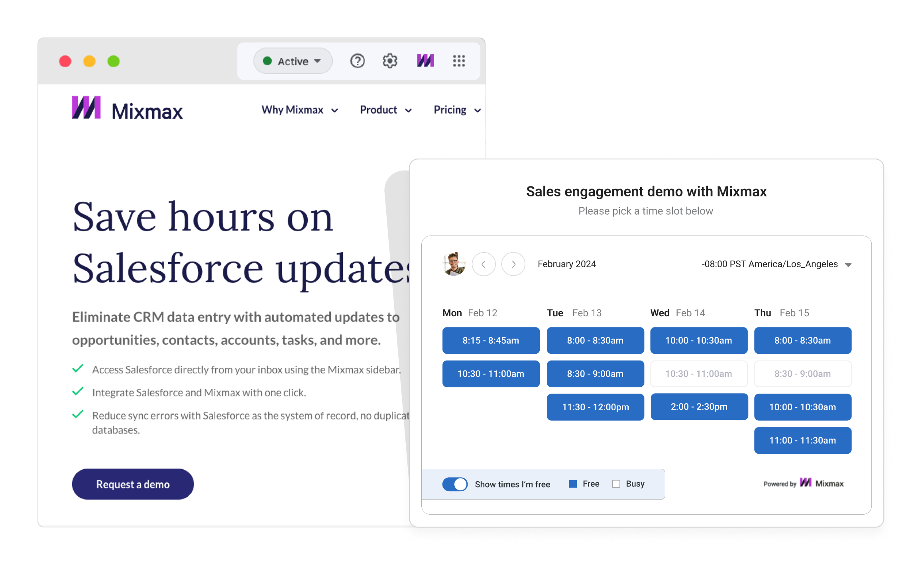The height and width of the screenshot is (580, 924).
Task: Select Tuesday 11:30 - 12:00pm slot
Action: [x=595, y=407]
